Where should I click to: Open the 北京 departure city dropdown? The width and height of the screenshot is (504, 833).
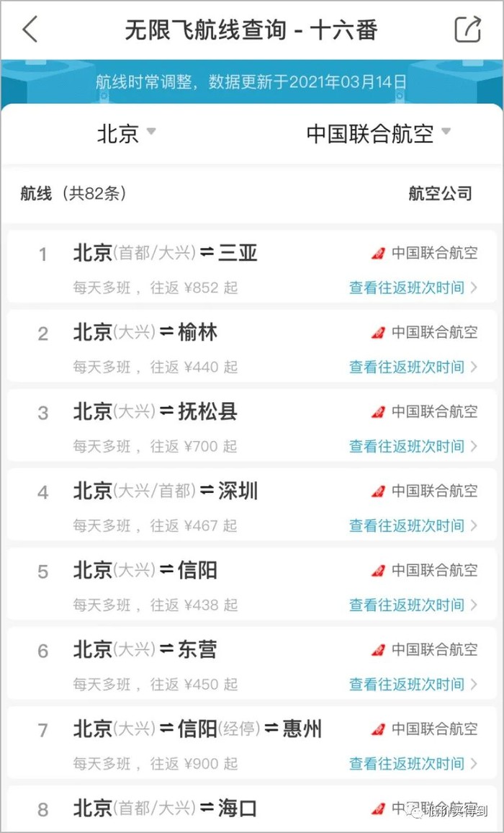pyautogui.click(x=126, y=133)
